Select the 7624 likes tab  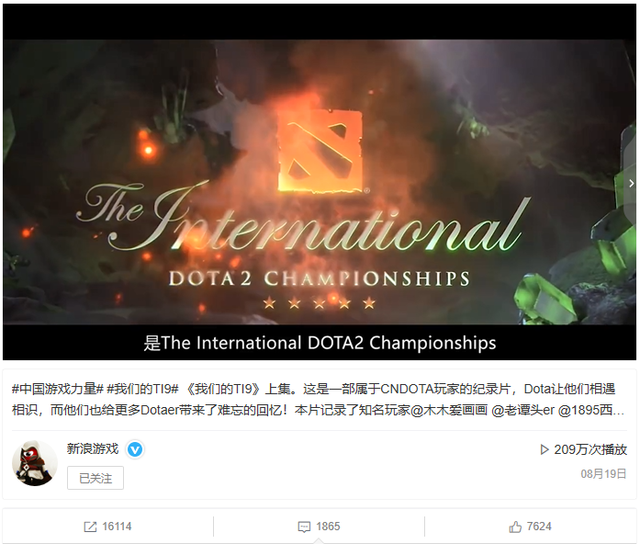[530, 526]
